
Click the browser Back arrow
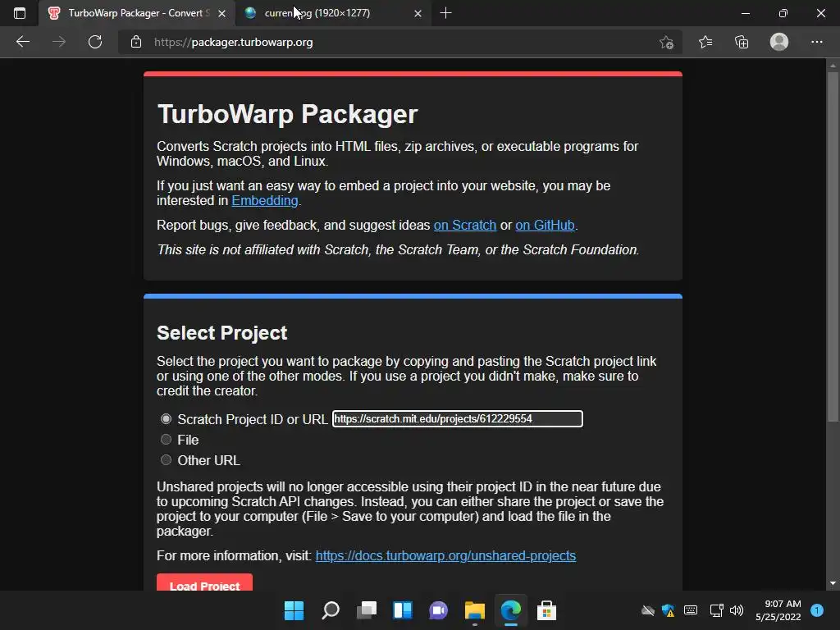click(22, 42)
